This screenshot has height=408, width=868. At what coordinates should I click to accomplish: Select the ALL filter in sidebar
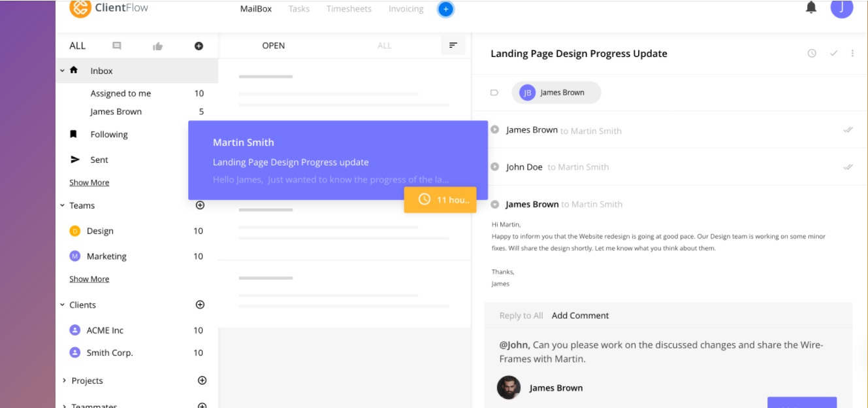pyautogui.click(x=78, y=46)
